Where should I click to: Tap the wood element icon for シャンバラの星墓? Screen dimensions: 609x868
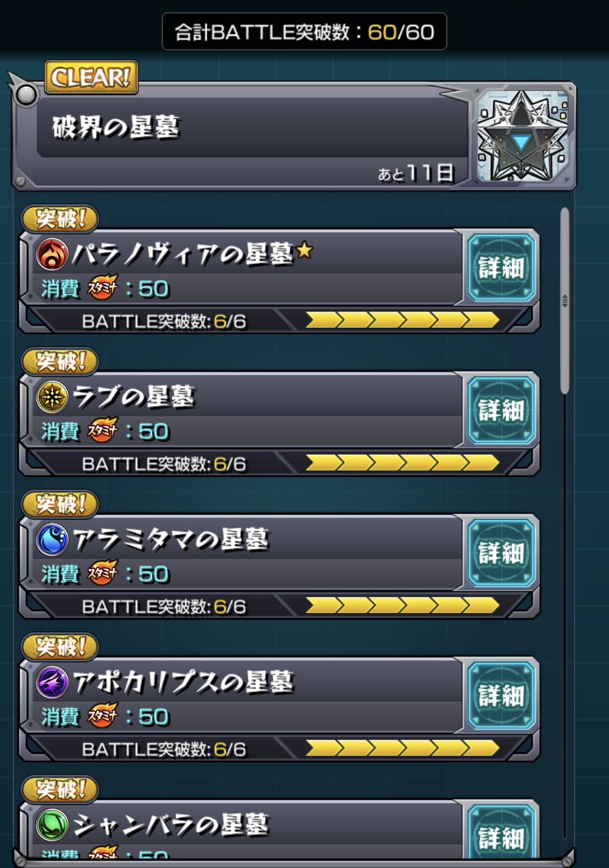click(52, 824)
